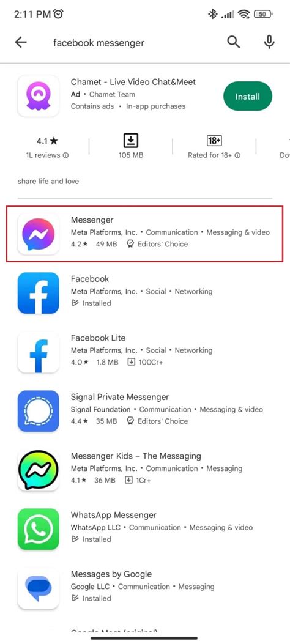Edit the facebook messenger search text
290x644 pixels.
(x=99, y=42)
